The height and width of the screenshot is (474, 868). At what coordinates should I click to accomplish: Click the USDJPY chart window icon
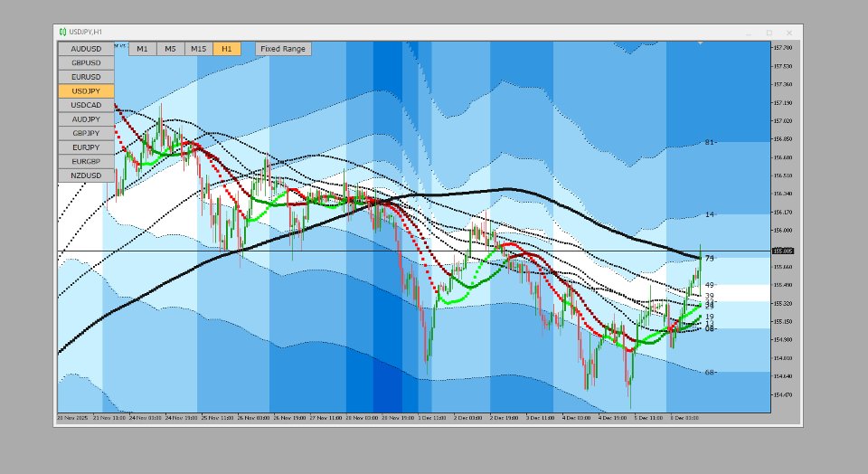(62, 33)
